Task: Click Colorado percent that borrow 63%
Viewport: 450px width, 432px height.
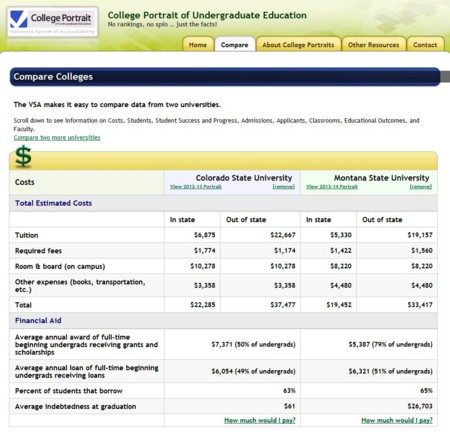Action: click(x=289, y=391)
